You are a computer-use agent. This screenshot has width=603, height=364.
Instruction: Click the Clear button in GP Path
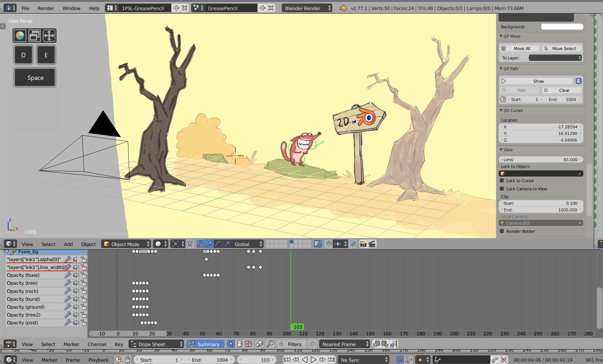tap(562, 90)
